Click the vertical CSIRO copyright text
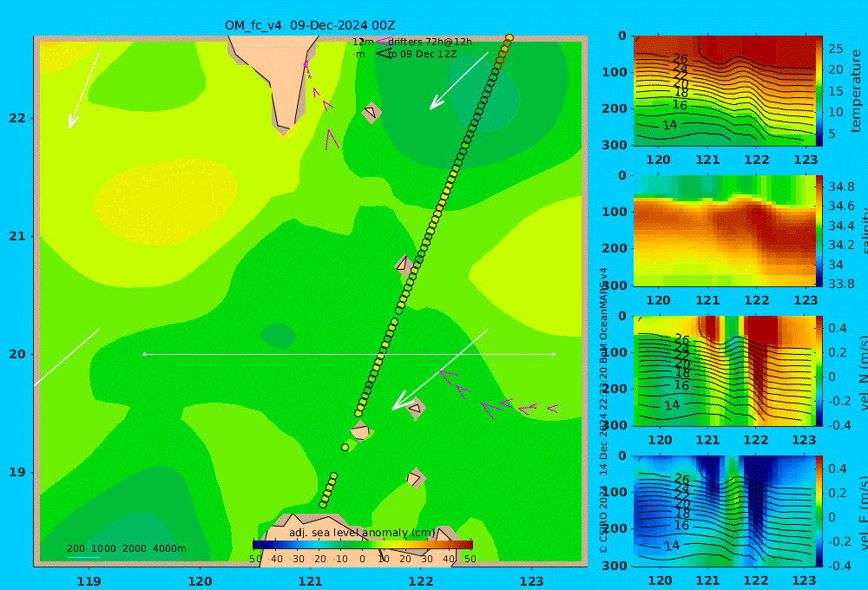 click(603, 410)
